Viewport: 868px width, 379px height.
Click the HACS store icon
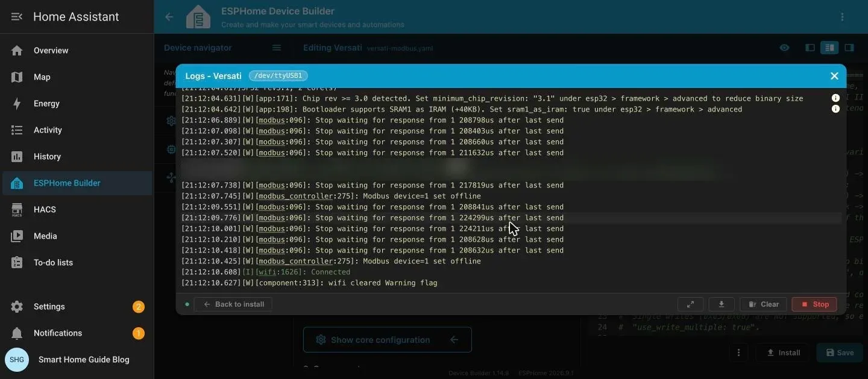click(17, 210)
